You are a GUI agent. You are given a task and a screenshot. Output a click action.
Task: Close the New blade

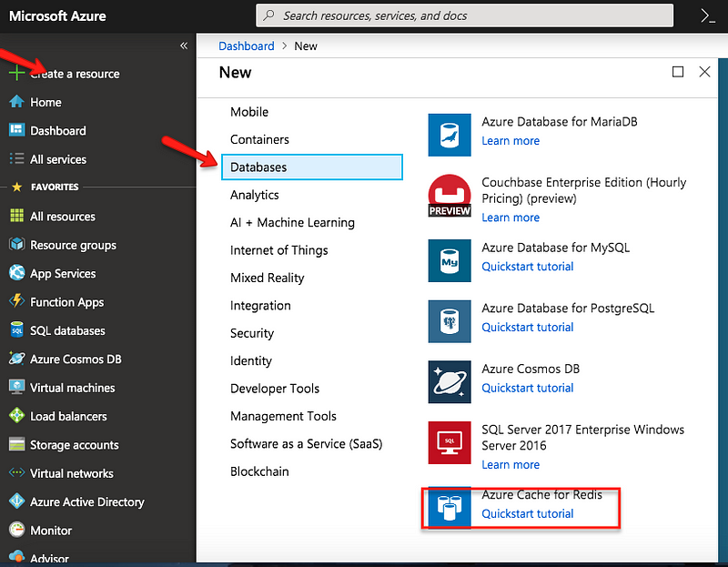coord(704,72)
